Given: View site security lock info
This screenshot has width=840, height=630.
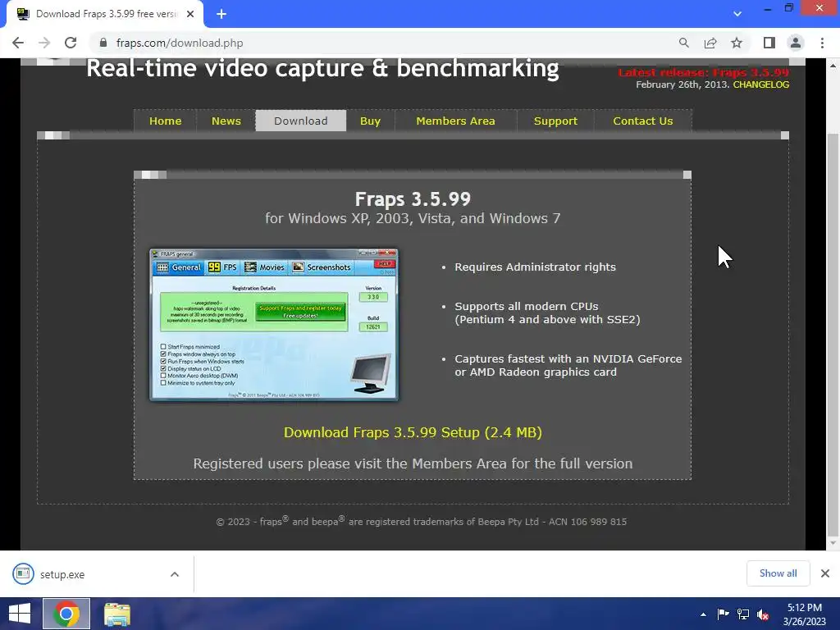Looking at the screenshot, I should click(x=103, y=43).
